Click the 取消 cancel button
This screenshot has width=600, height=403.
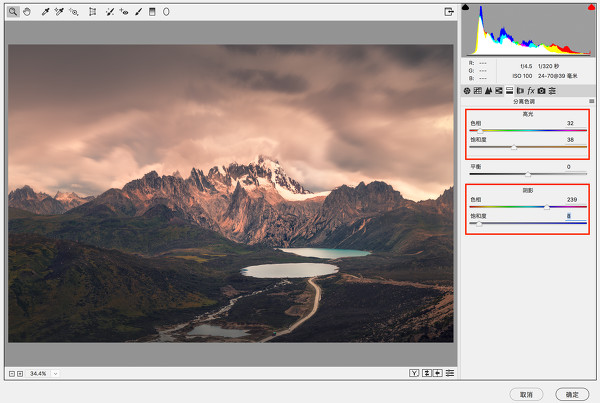[526, 395]
